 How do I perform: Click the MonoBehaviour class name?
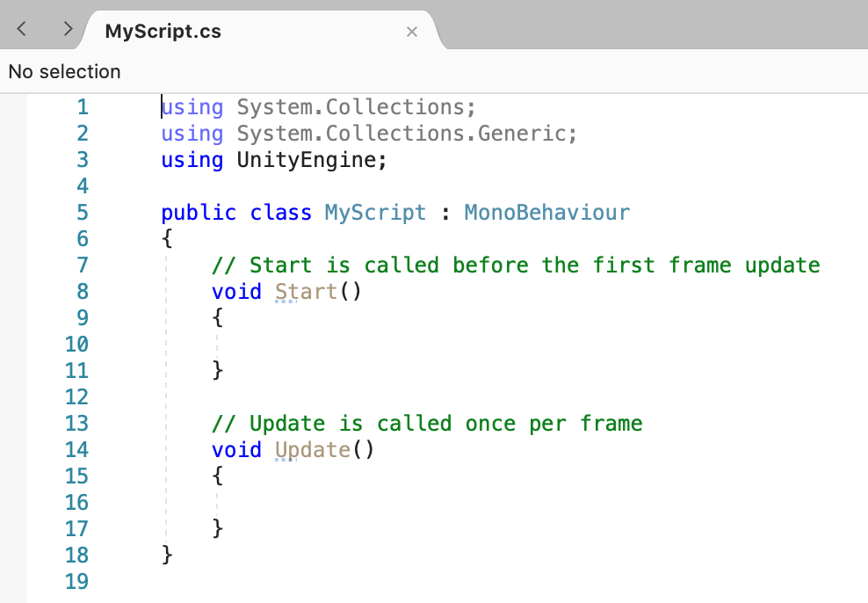(x=547, y=212)
